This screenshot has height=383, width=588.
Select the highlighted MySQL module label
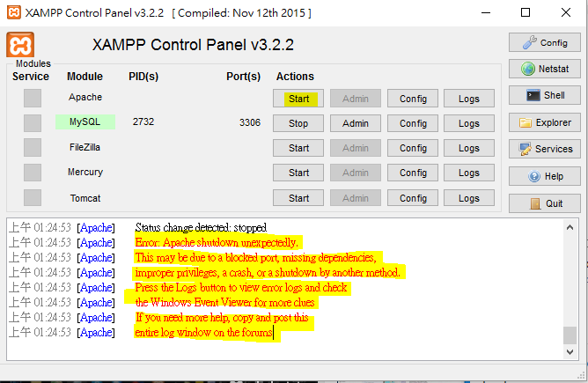(x=85, y=122)
